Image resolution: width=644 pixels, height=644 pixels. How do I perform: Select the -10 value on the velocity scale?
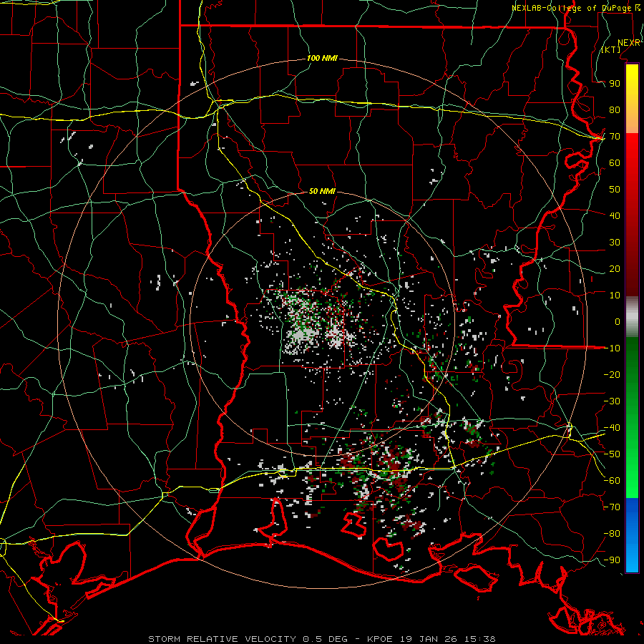(x=612, y=348)
